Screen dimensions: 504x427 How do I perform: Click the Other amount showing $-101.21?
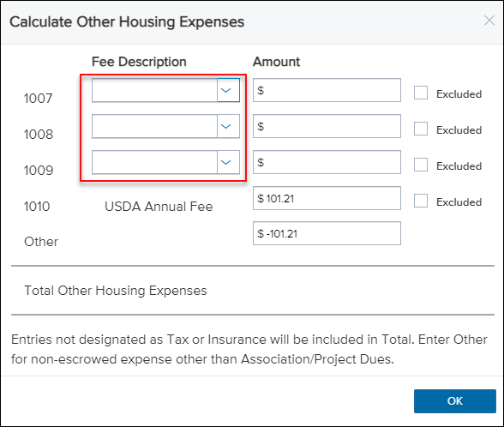[327, 233]
